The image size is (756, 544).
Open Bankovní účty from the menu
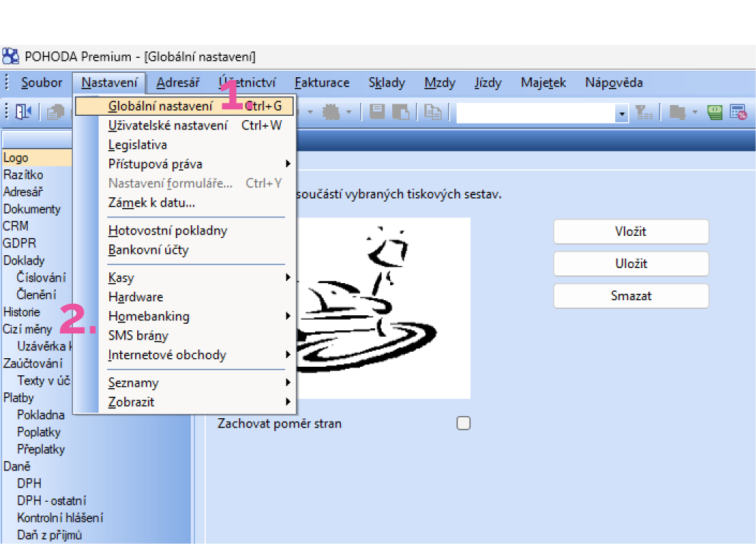click(184, 249)
